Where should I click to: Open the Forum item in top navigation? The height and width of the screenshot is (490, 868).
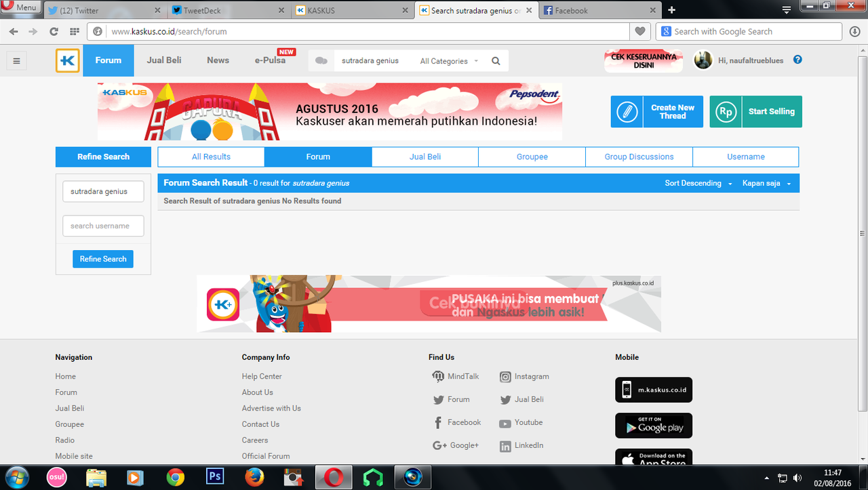[x=108, y=60]
